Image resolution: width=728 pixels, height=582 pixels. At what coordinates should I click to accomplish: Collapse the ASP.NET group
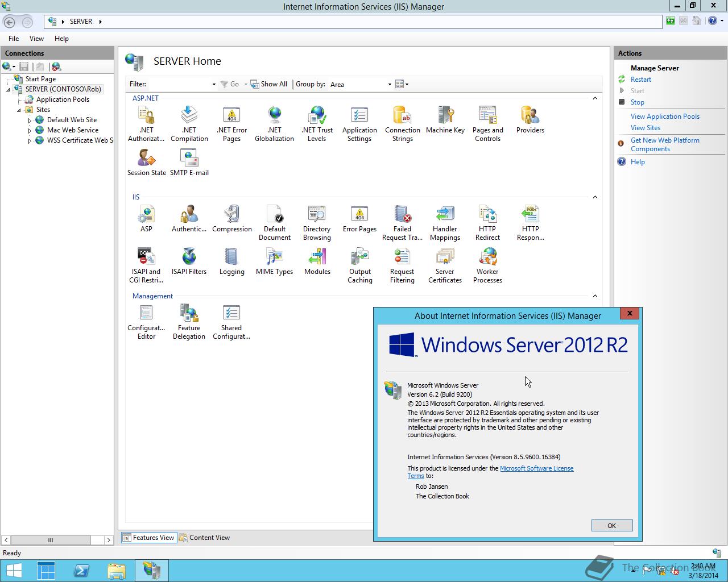[x=595, y=98]
